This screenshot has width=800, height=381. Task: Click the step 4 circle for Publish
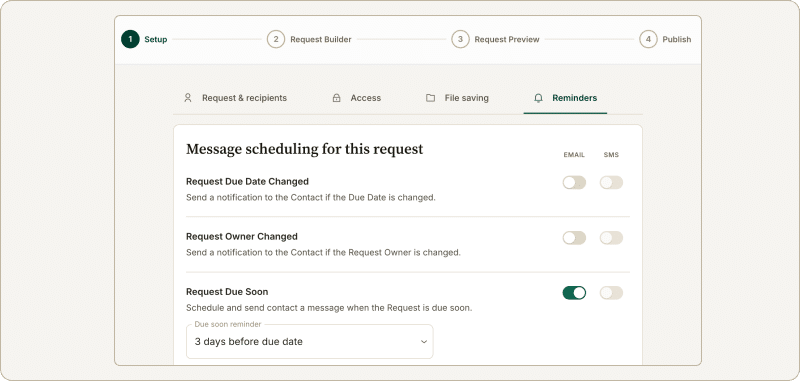[648, 39]
